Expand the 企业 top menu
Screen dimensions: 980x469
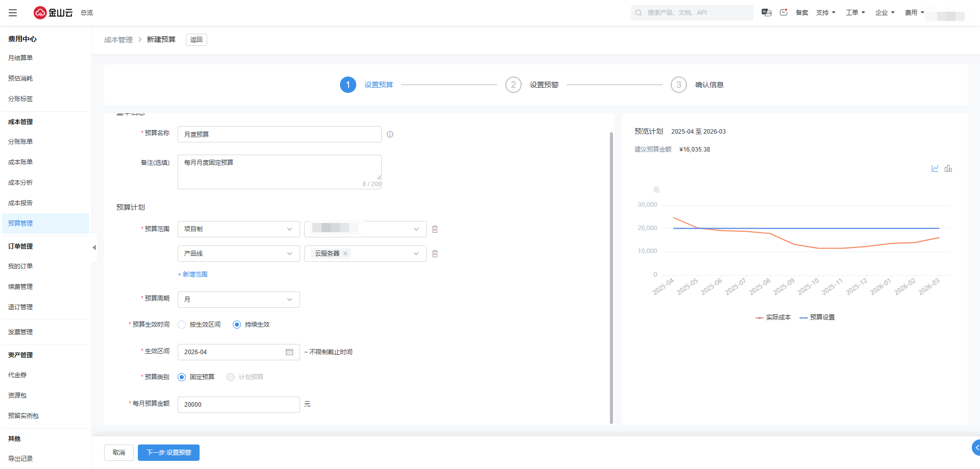point(885,13)
